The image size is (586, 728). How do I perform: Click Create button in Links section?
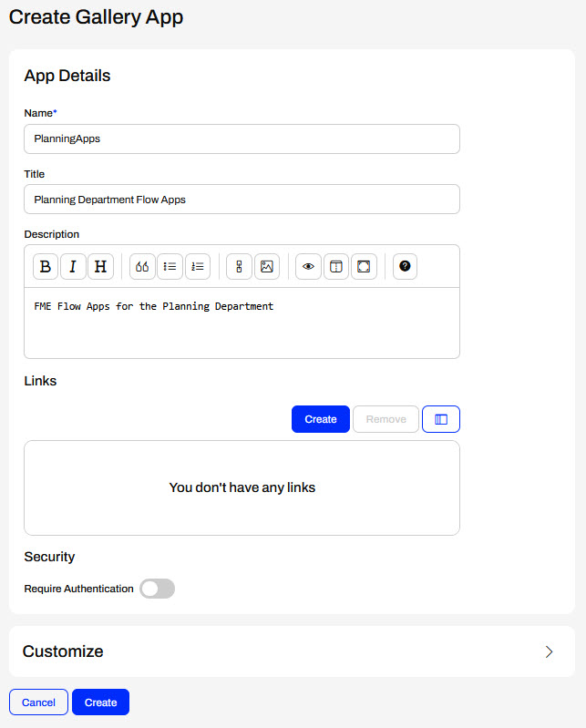pos(321,419)
